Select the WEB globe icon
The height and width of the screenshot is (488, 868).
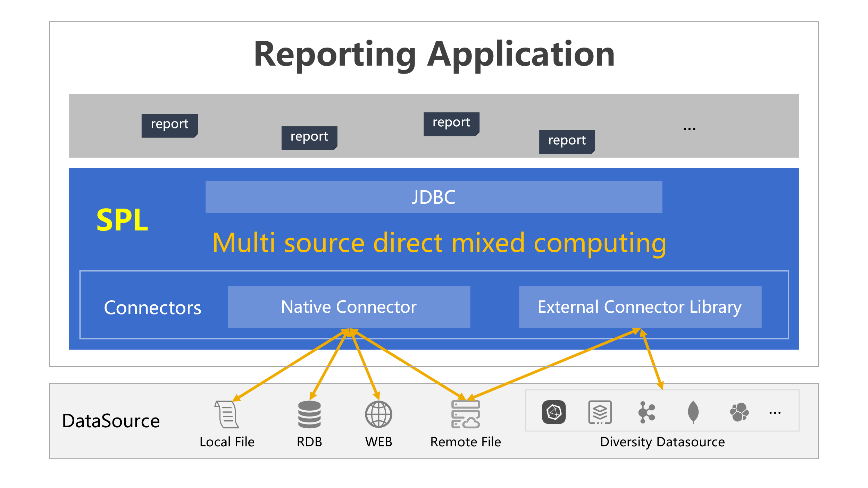tap(378, 415)
